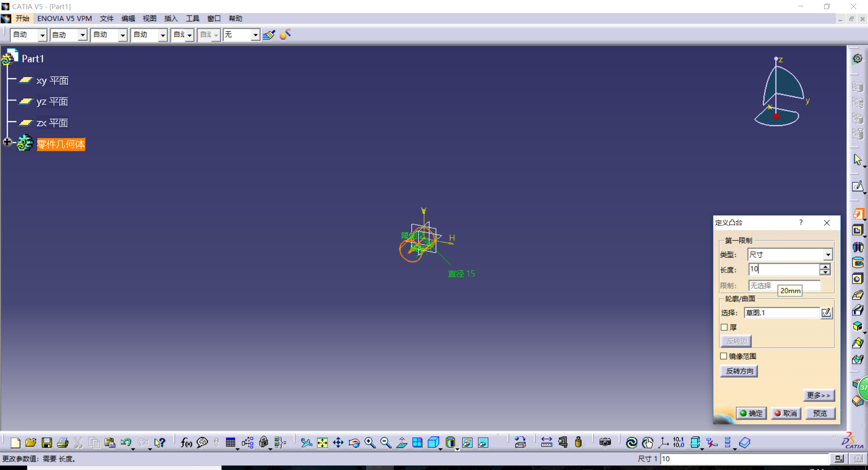Open the Undo history dropdown arrow
This screenshot has height=470, width=868.
133,449
